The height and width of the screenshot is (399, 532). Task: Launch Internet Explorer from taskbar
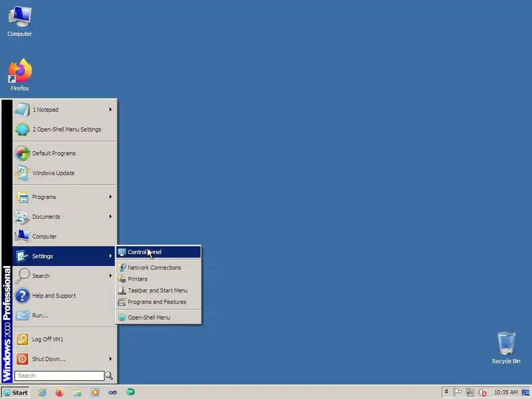42,393
